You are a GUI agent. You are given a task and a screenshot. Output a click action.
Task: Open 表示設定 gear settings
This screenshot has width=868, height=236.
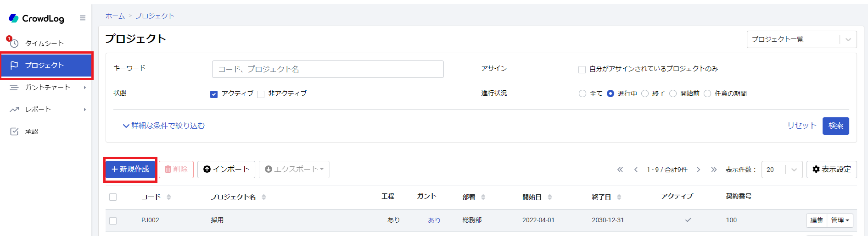832,170
